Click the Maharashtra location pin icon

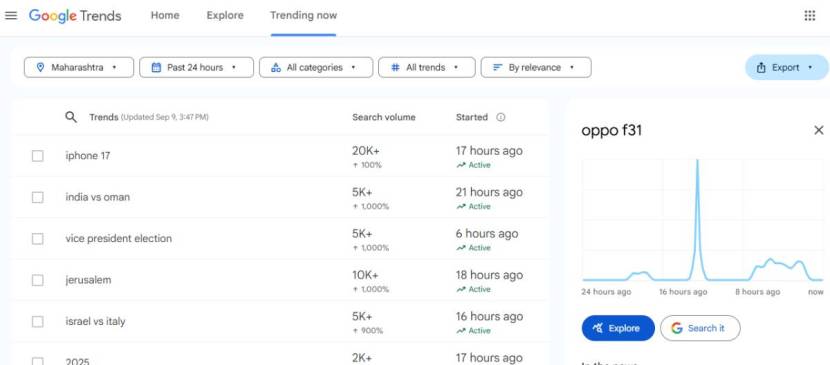click(x=40, y=67)
